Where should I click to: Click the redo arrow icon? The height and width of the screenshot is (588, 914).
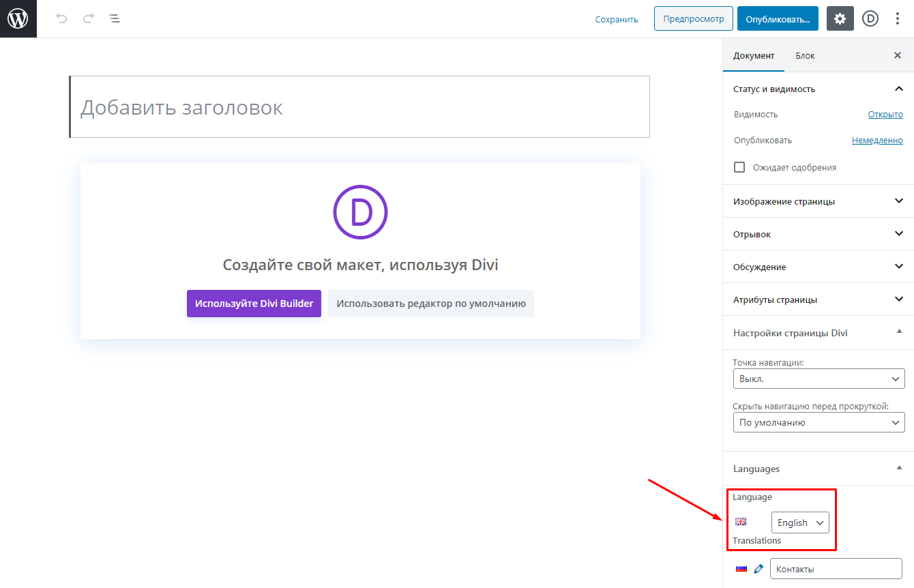[x=89, y=19]
